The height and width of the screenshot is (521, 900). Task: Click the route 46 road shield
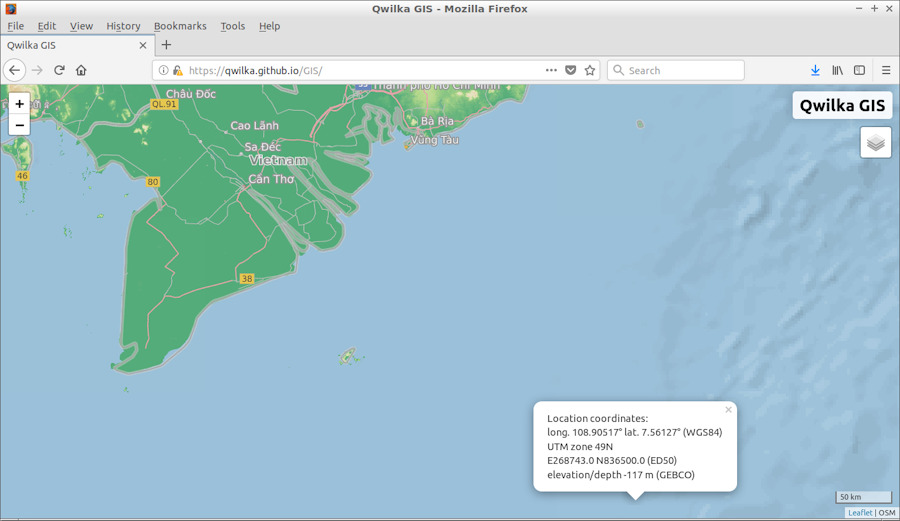[x=22, y=176]
